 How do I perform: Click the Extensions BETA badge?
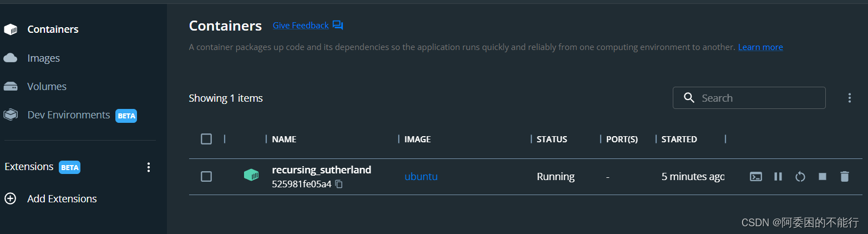pos(69,167)
